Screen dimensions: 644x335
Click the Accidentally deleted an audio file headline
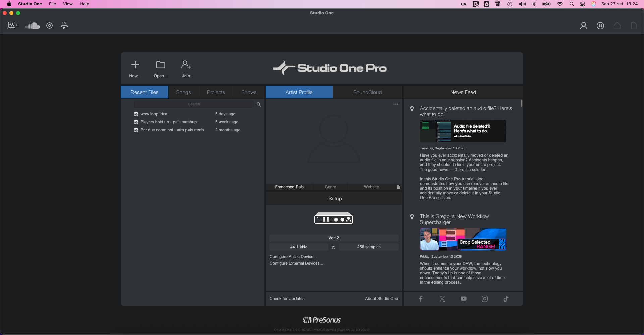point(466,111)
